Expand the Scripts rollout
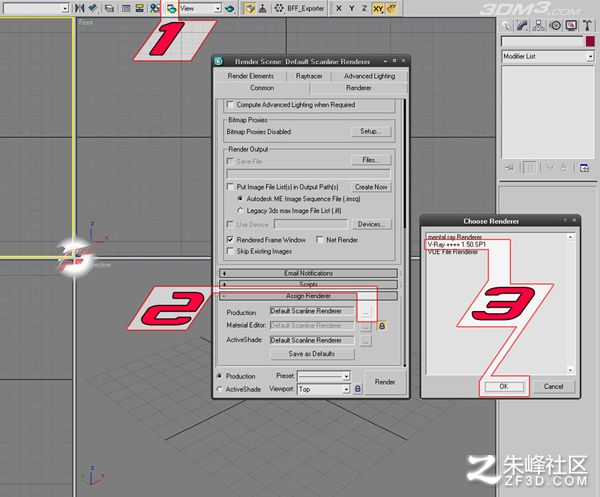Viewport: 600px width, 497px height. [x=308, y=284]
